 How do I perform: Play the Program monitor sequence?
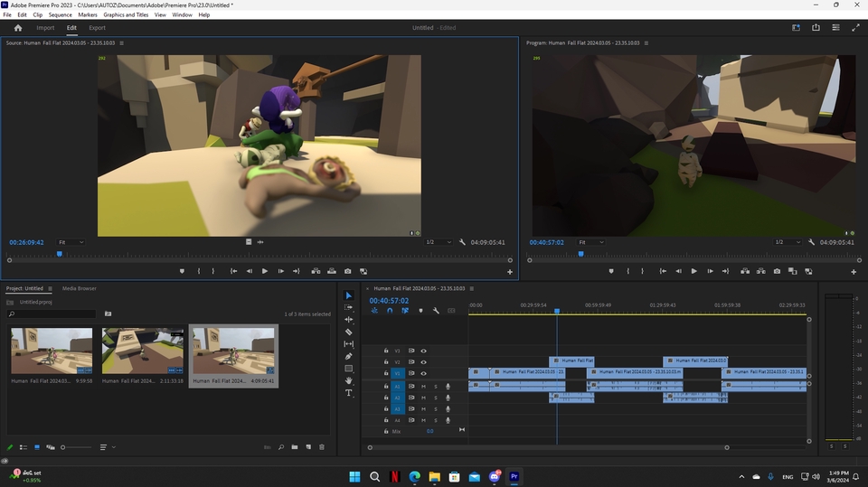693,271
